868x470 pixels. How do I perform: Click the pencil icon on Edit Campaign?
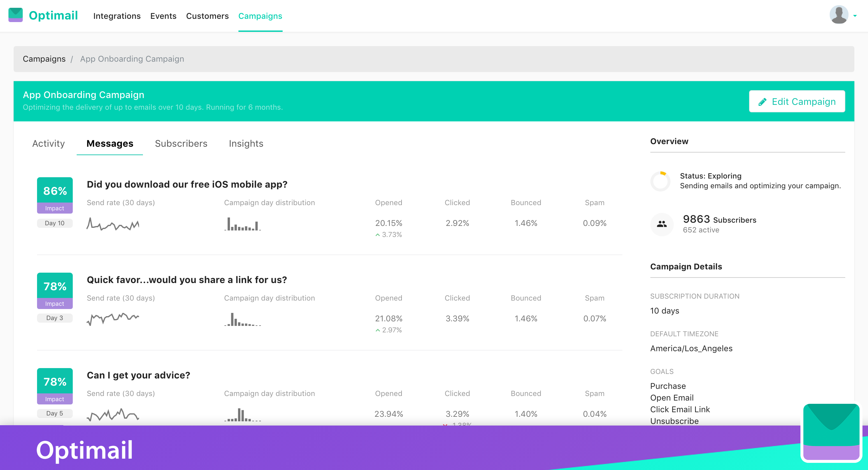click(x=762, y=102)
